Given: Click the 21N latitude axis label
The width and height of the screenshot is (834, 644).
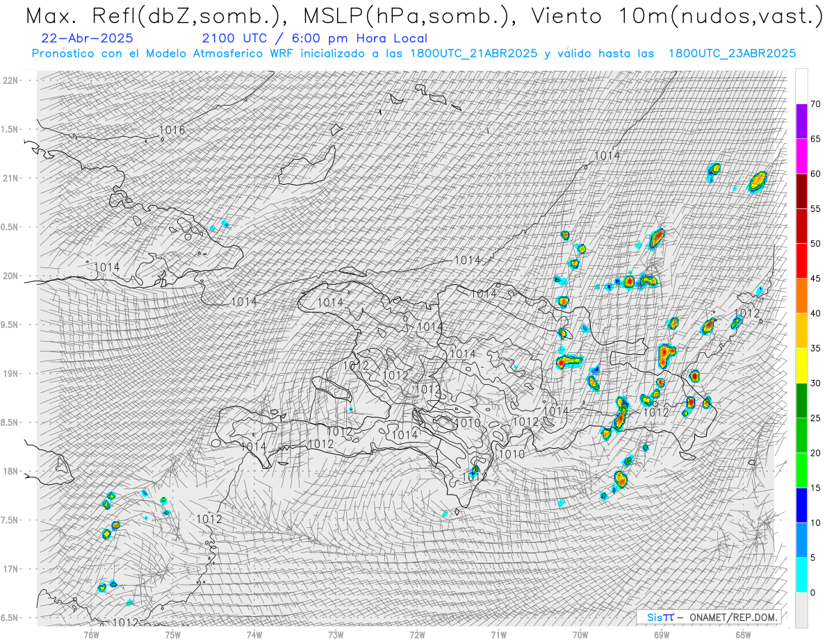Looking at the screenshot, I should click(10, 178).
